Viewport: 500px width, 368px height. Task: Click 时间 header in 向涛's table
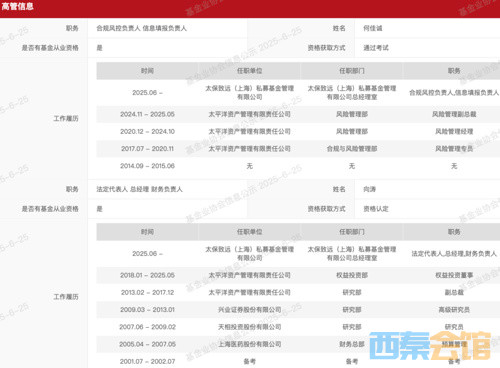(x=147, y=232)
